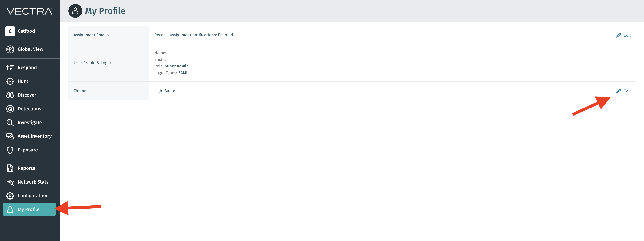Click the Theme row label
The image size is (644, 241).
pyautogui.click(x=80, y=91)
